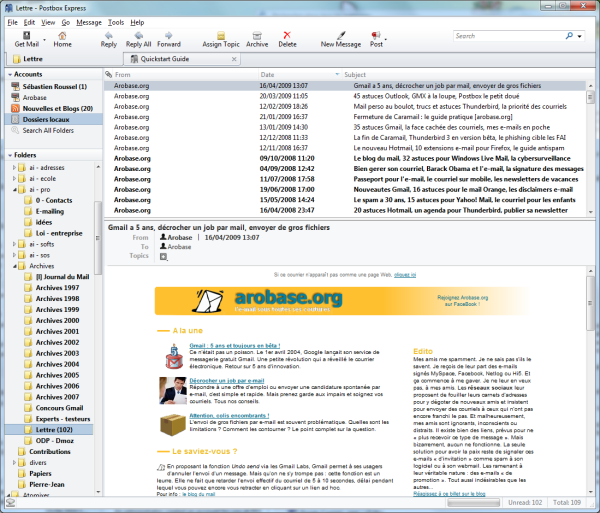Open the Post dropdown arrow

coord(386,39)
